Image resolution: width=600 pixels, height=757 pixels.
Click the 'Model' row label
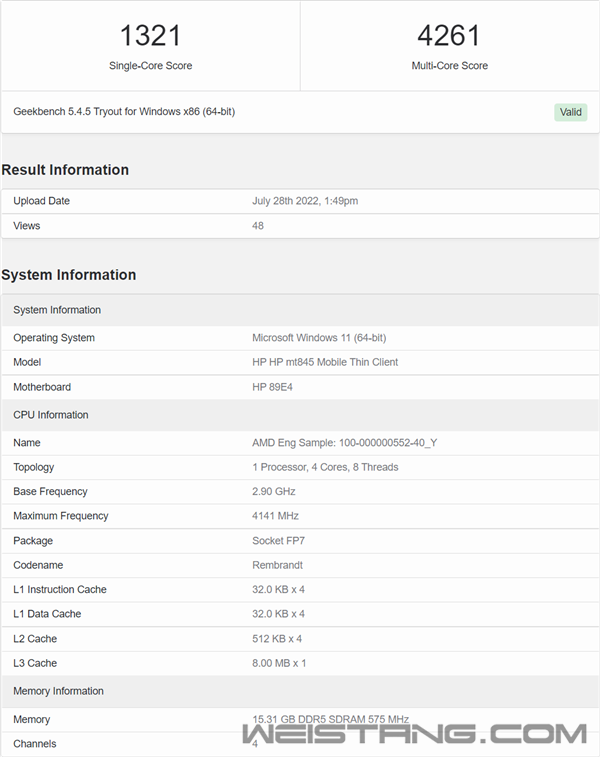coord(27,362)
